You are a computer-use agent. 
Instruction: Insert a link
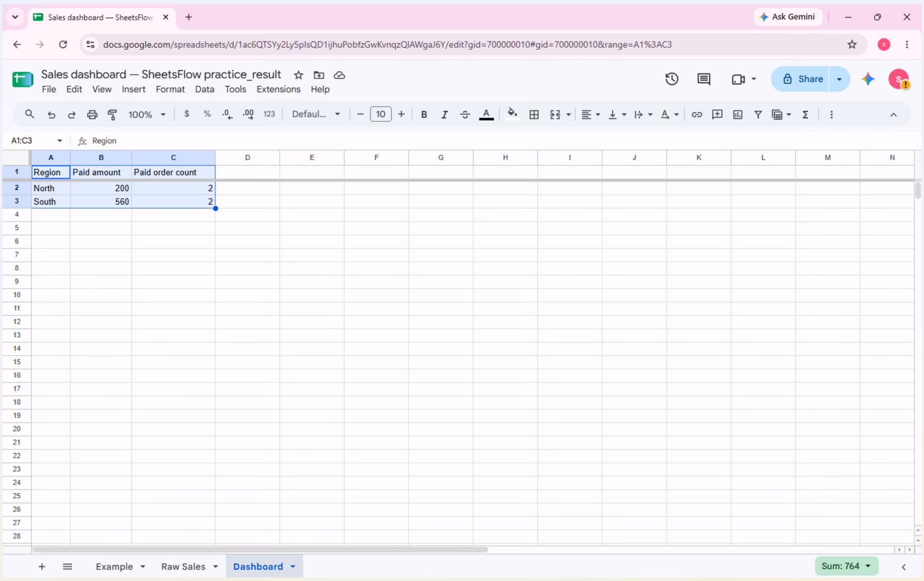coord(696,114)
